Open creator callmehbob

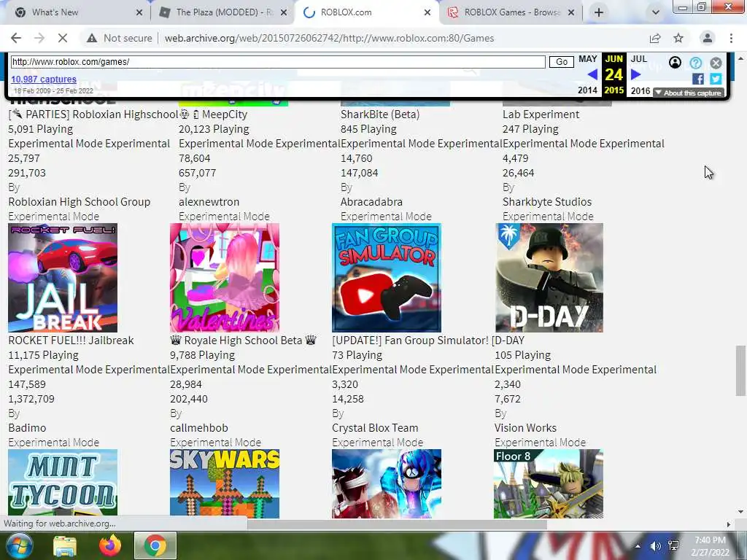199,428
